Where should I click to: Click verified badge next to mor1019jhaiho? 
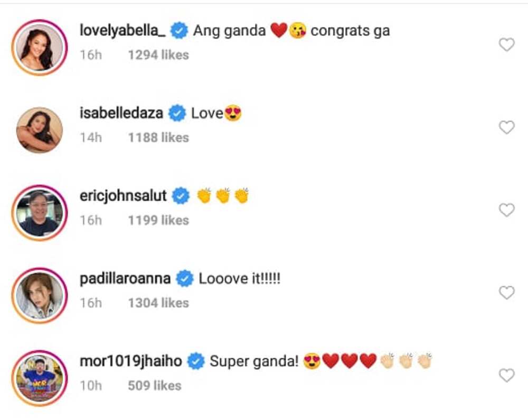196,361
